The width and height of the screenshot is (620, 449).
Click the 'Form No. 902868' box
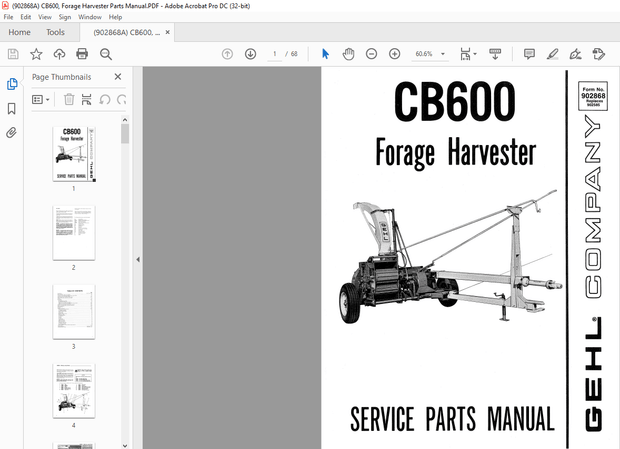coord(593,96)
